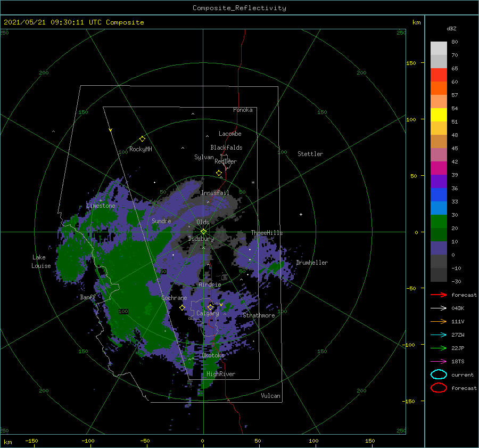
Task: Click the white 04DK arrow legend icon
Action: pyautogui.click(x=439, y=308)
